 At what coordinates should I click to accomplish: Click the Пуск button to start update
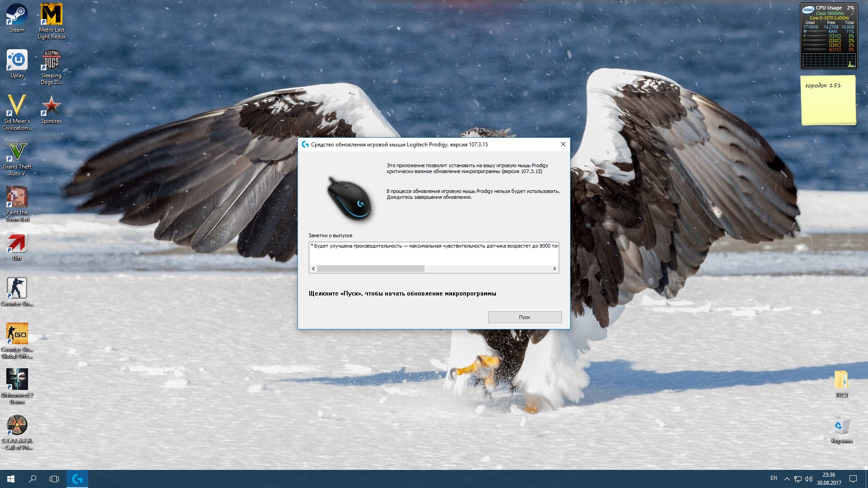tap(524, 317)
